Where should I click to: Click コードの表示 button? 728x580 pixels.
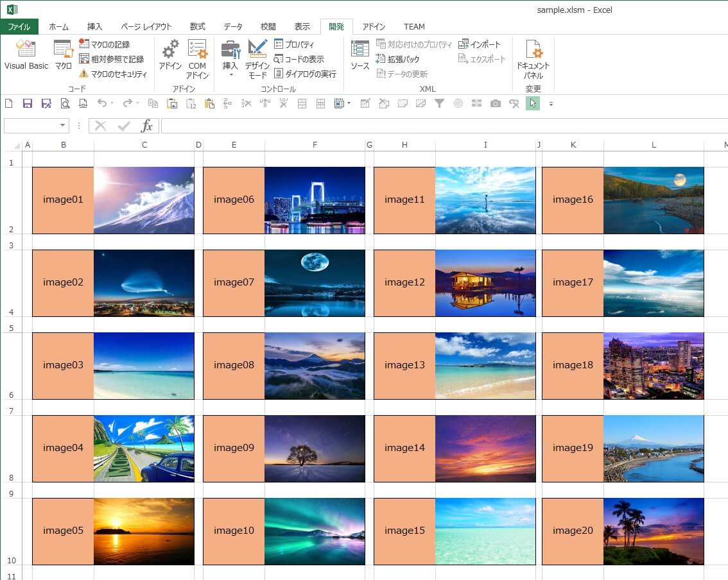(x=299, y=59)
